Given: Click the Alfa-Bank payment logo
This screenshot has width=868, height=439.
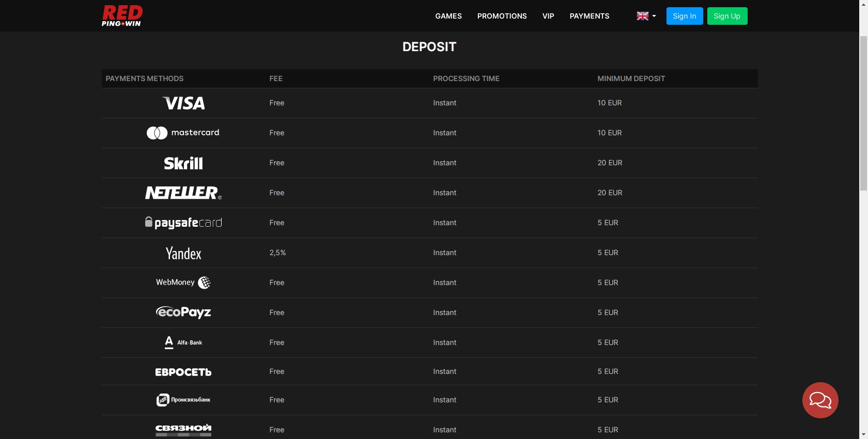Looking at the screenshot, I should pyautogui.click(x=183, y=342).
